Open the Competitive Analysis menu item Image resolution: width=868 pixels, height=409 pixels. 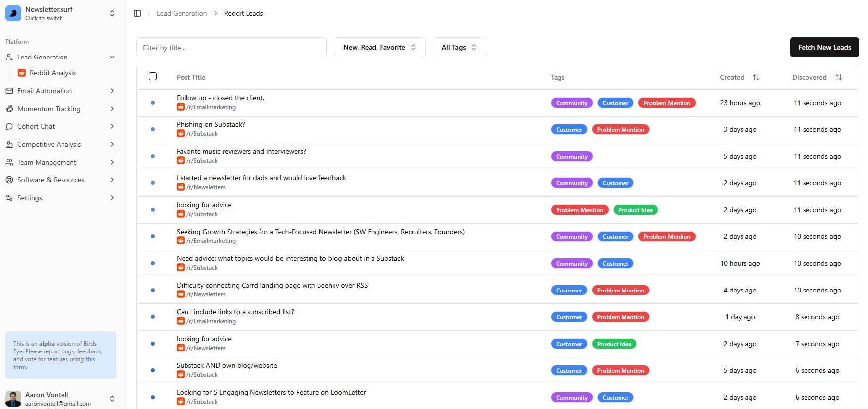[x=49, y=144]
